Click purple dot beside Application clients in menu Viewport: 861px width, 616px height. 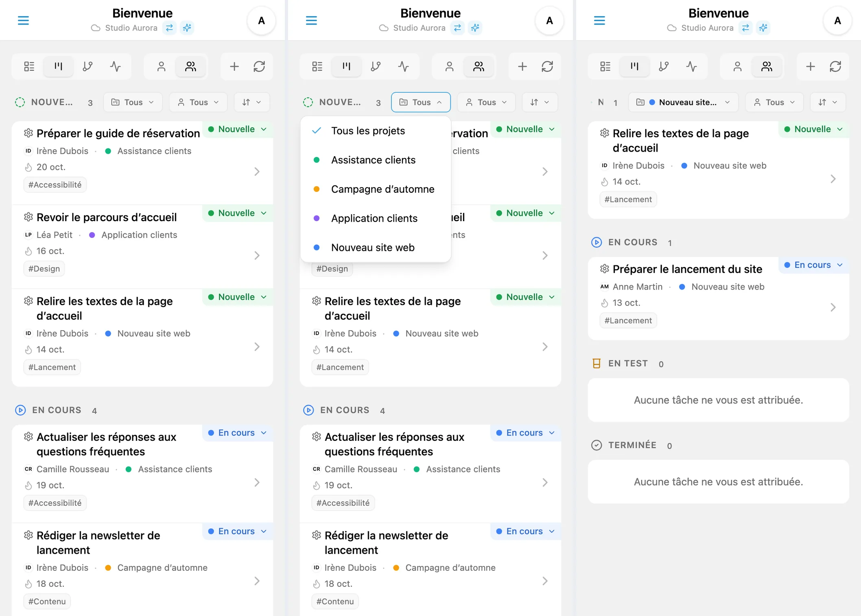[317, 218]
